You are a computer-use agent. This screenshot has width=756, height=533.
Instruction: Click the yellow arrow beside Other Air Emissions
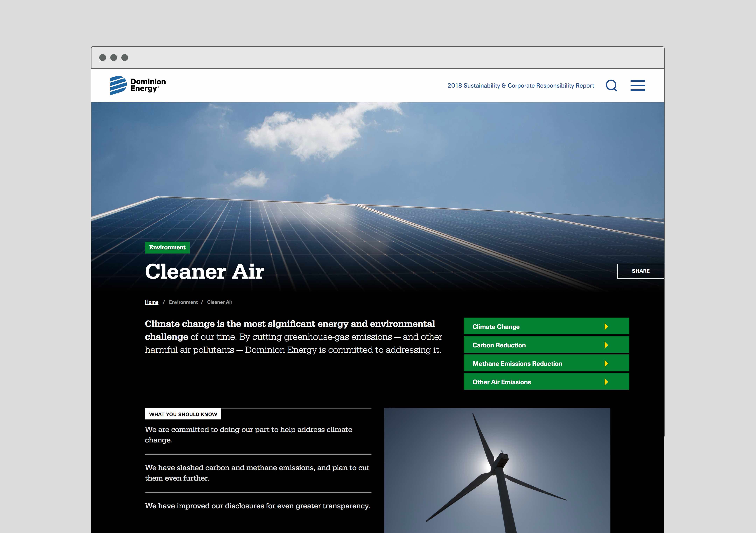(606, 382)
